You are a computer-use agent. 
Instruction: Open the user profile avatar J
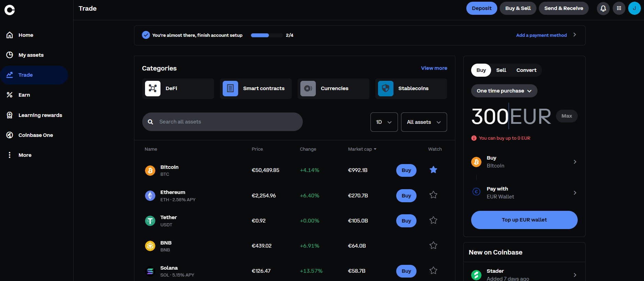634,8
